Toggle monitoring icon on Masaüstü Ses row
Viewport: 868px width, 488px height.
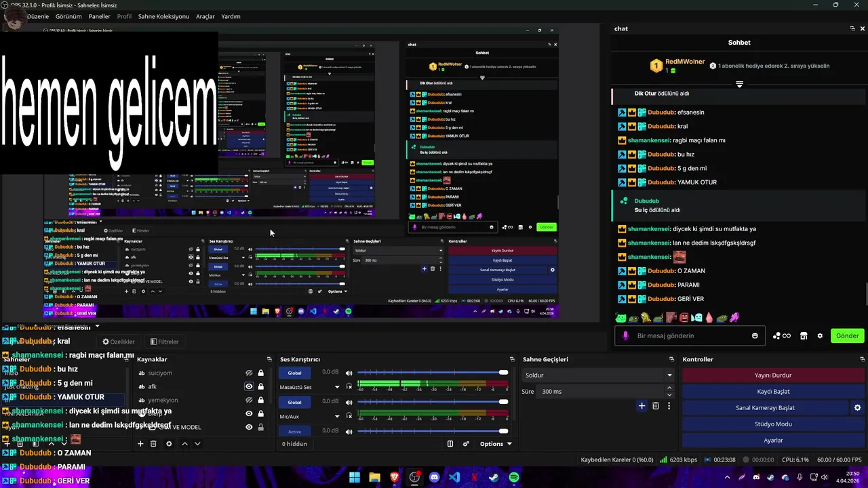(349, 386)
